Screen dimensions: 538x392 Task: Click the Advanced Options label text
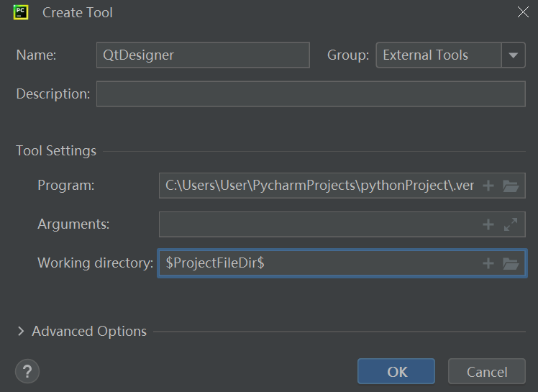tap(89, 332)
